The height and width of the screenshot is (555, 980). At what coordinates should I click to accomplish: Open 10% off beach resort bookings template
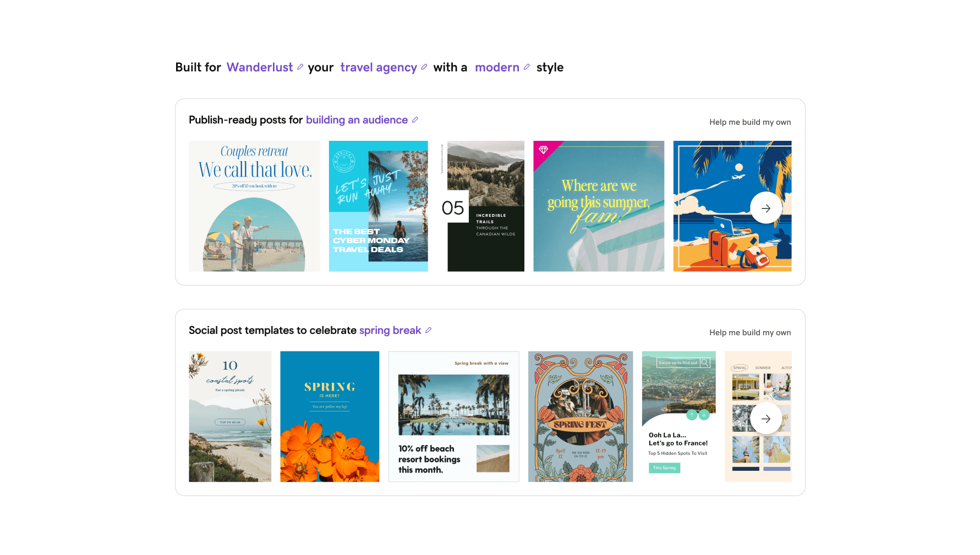[x=454, y=417]
